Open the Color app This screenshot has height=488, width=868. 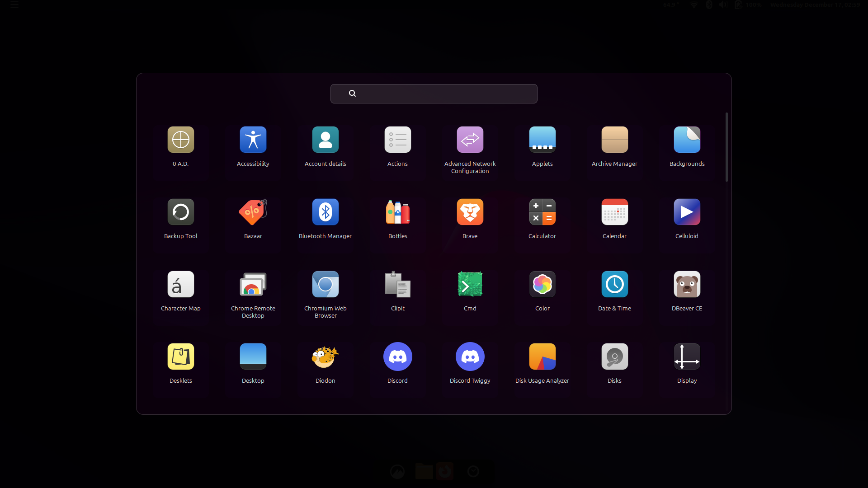tap(542, 285)
